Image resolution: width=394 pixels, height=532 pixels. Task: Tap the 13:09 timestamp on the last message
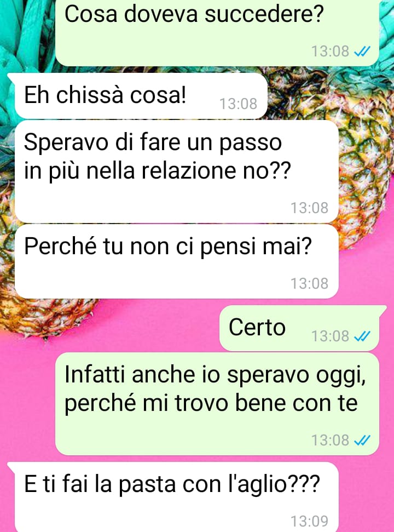click(x=310, y=521)
